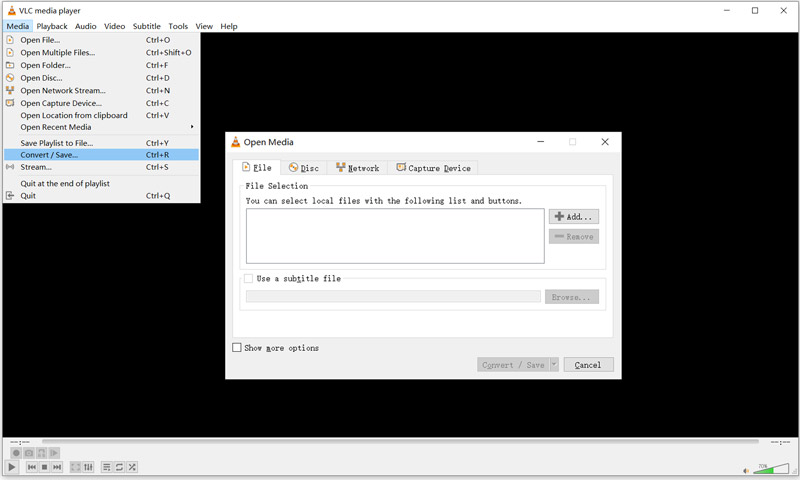
Task: Switch to the Disc tab
Action: point(304,168)
